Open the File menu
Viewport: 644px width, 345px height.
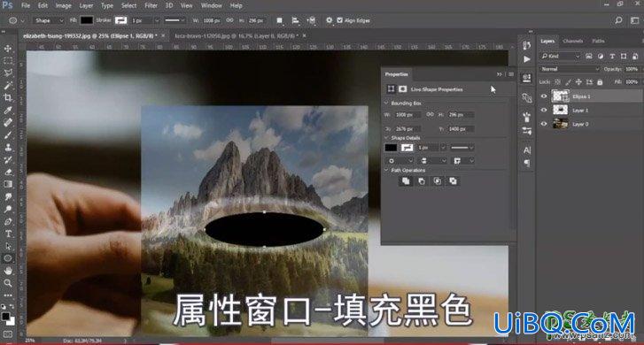click(x=26, y=5)
